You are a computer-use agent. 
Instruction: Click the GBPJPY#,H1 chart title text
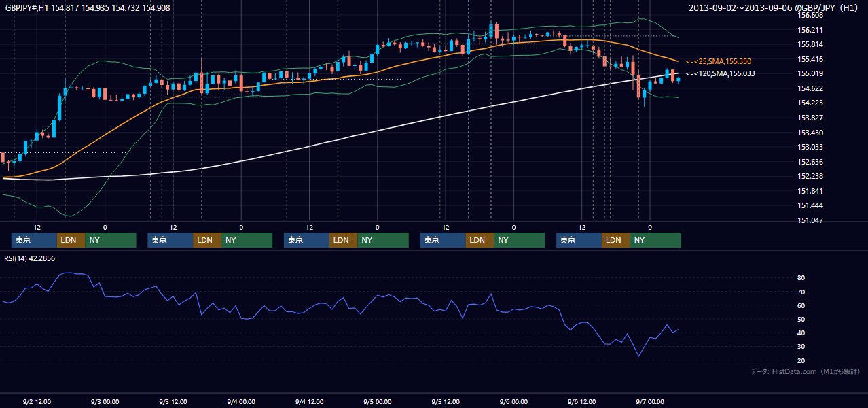click(x=88, y=8)
